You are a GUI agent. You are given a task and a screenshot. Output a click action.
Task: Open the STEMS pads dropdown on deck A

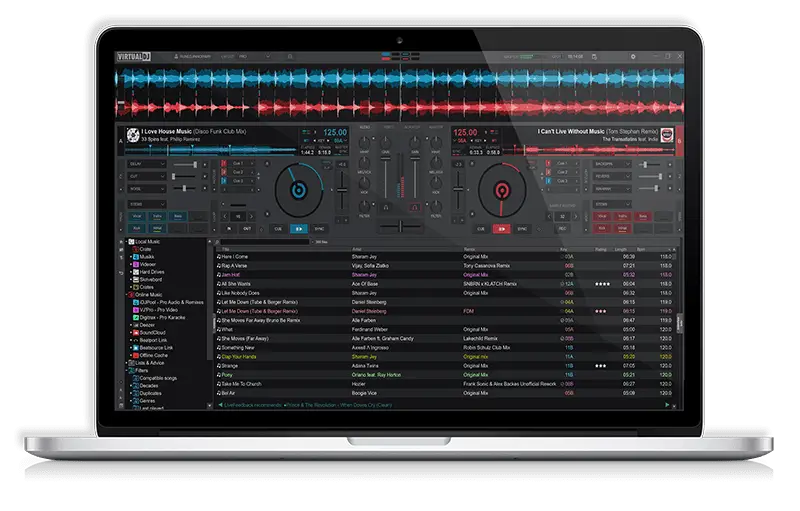tap(146, 205)
